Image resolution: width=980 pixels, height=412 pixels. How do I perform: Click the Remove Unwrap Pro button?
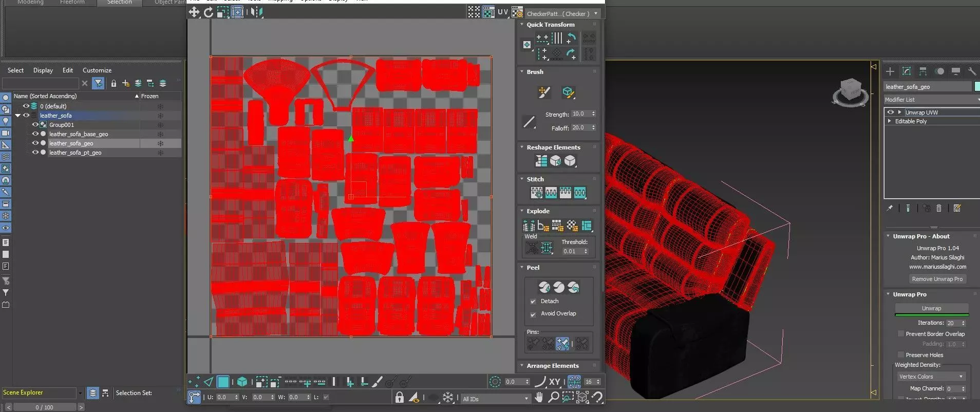(937, 279)
